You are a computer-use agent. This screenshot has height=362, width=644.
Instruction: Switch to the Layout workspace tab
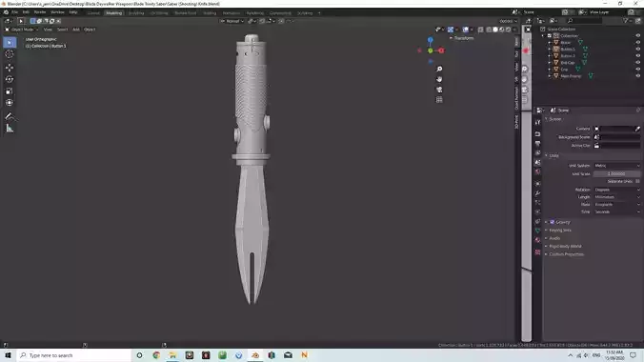pyautogui.click(x=93, y=13)
